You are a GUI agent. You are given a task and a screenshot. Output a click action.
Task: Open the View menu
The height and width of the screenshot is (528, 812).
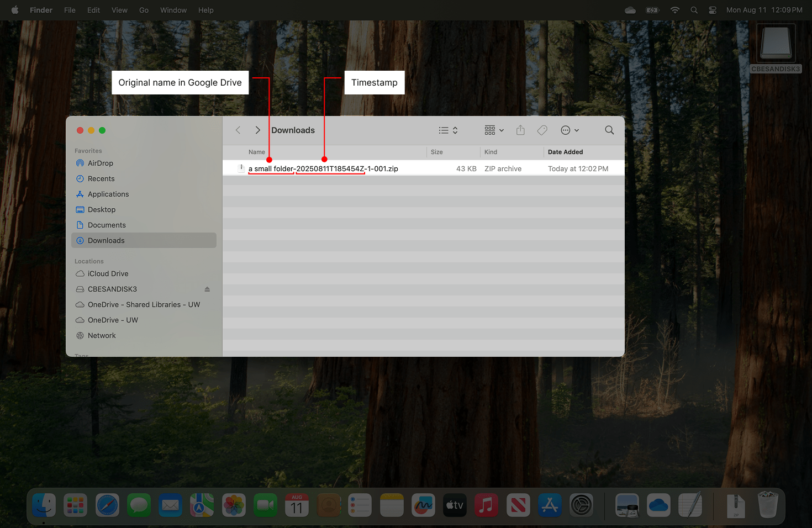[119, 10]
